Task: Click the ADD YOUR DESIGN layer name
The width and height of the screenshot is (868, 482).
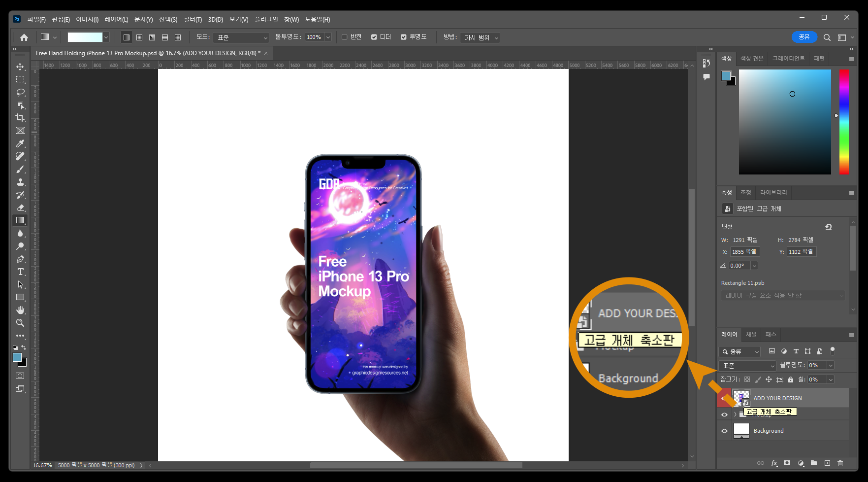Action: tap(777, 398)
